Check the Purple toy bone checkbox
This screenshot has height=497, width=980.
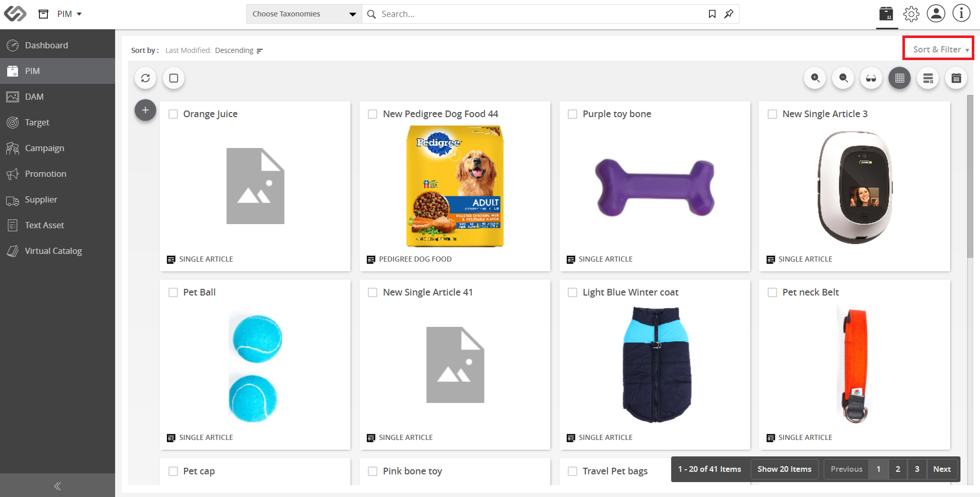pyautogui.click(x=572, y=114)
